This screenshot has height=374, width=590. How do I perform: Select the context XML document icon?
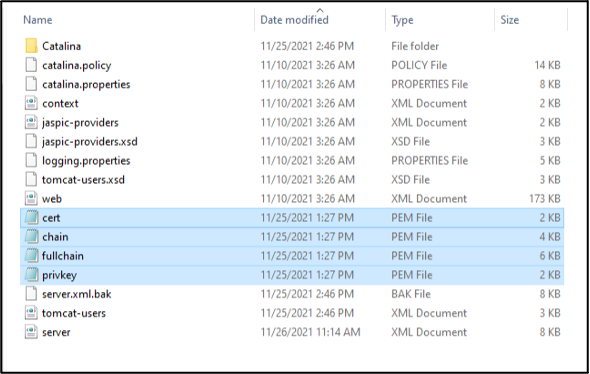(x=32, y=103)
